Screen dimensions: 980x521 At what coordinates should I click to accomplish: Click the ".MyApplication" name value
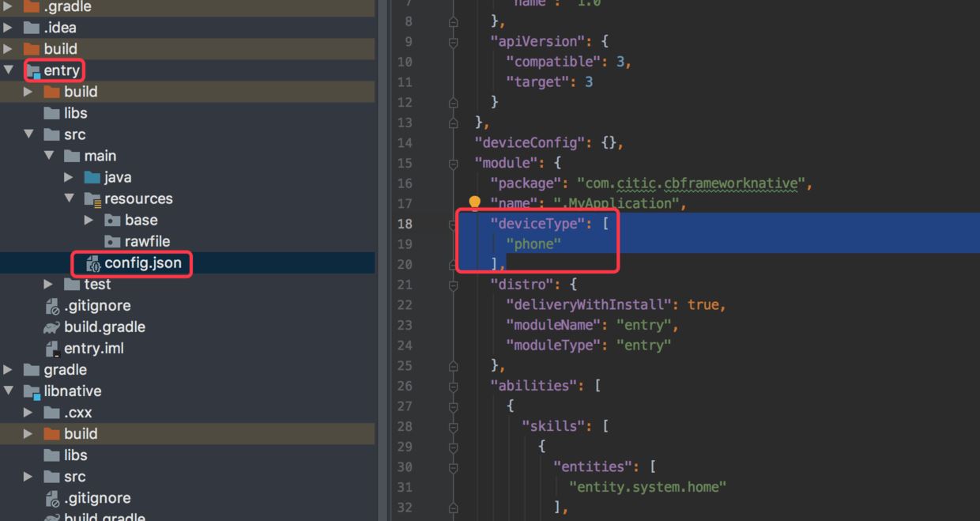[616, 203]
